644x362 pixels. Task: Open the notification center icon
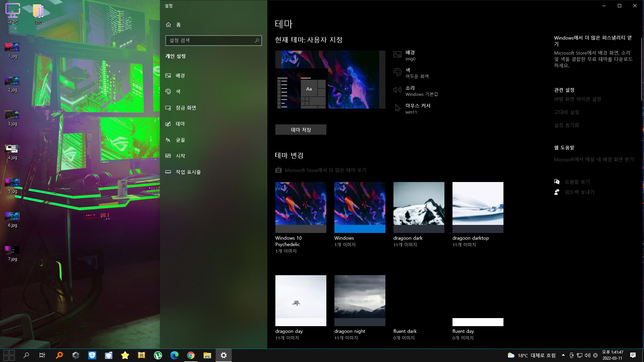[x=633, y=355]
